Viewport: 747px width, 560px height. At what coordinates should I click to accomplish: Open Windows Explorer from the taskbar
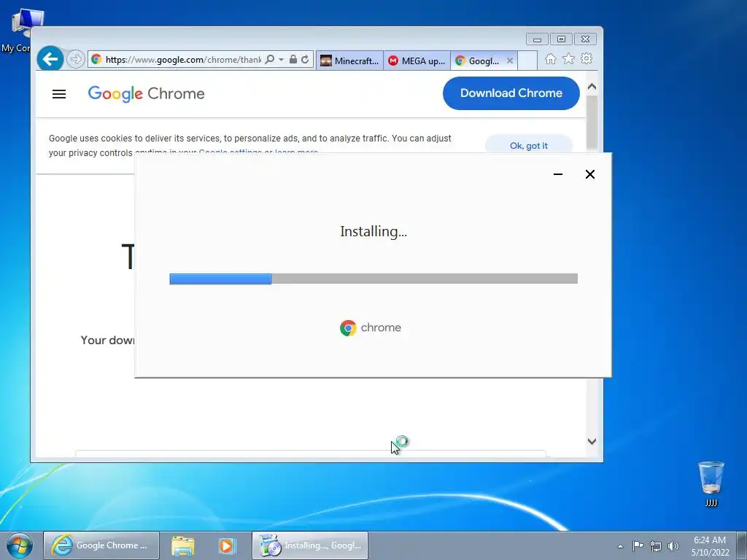[x=183, y=545]
